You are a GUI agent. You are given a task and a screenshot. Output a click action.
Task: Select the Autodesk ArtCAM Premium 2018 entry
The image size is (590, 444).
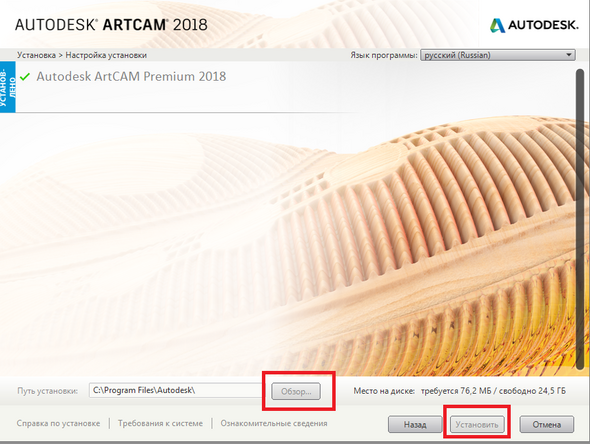coord(131,76)
